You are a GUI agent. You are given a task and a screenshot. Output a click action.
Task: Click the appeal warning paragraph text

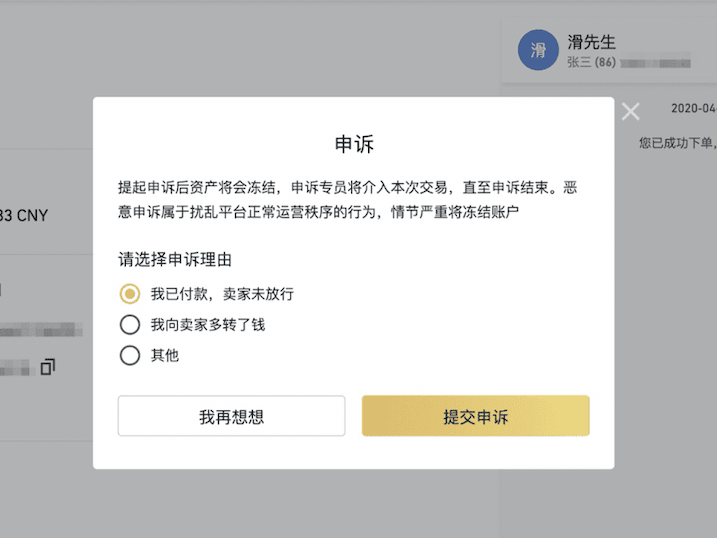348,200
